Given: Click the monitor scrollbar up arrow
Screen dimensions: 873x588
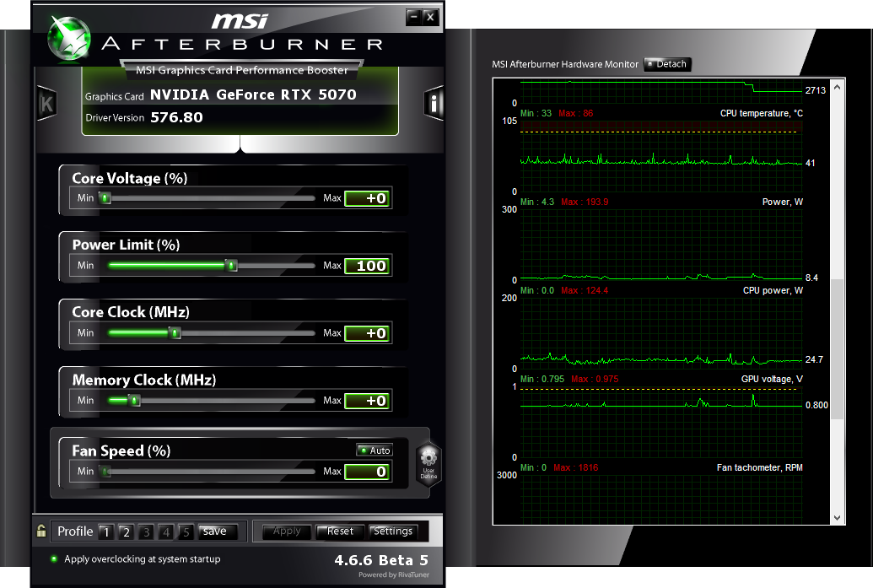Looking at the screenshot, I should coord(837,87).
